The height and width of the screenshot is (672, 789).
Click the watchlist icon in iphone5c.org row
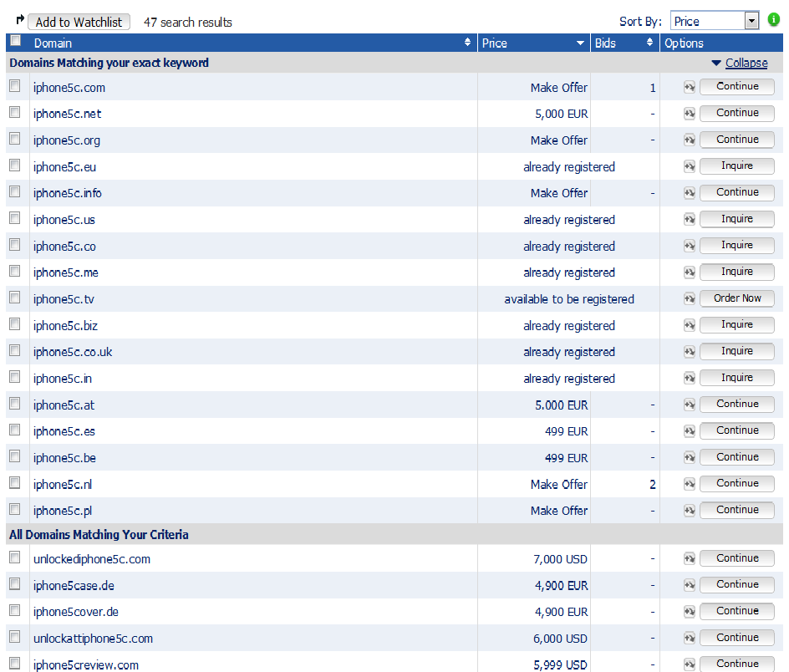pos(690,140)
